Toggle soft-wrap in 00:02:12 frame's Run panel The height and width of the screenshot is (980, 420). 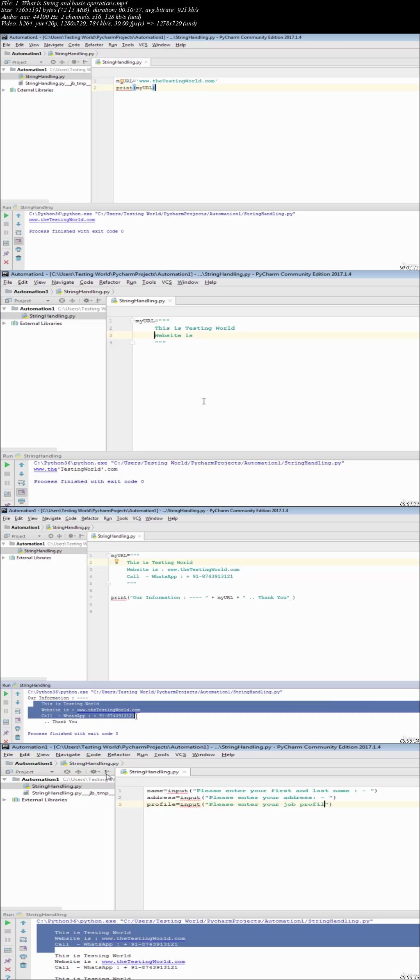coord(18,232)
